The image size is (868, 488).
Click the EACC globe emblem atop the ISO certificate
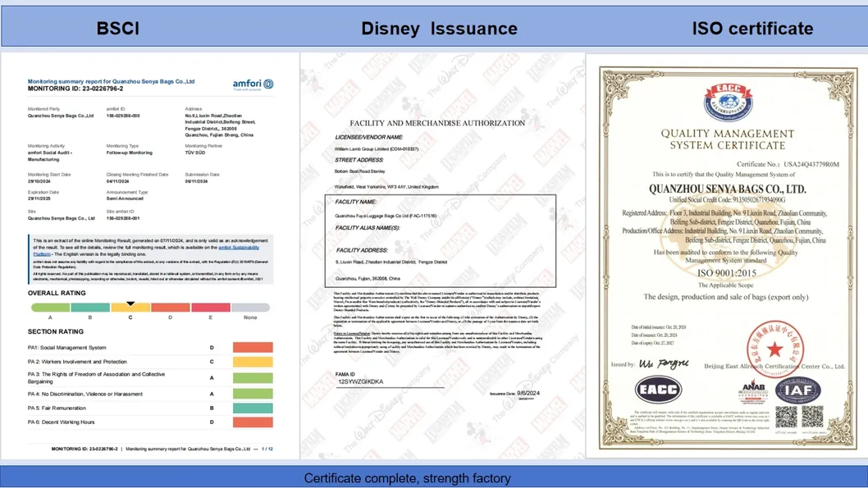tap(728, 103)
